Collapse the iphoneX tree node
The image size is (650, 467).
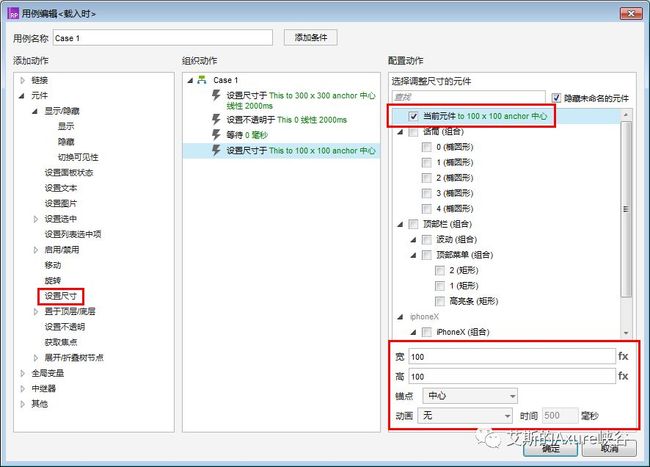coord(400,317)
